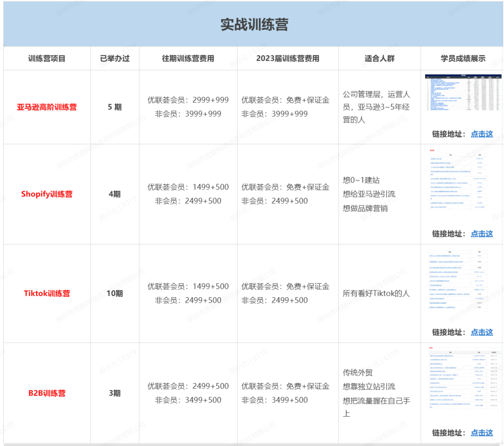504x446 pixels.
Task: Click the 3期 cell
Action: (x=115, y=393)
